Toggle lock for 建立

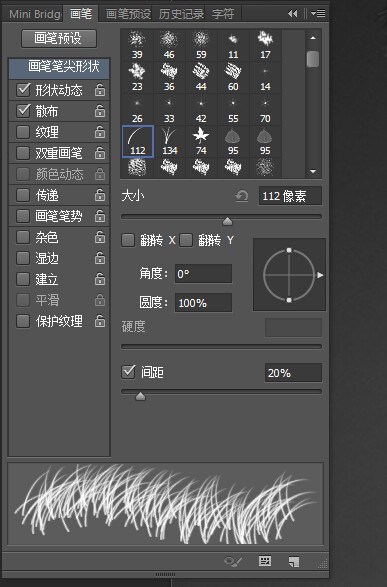pos(100,279)
